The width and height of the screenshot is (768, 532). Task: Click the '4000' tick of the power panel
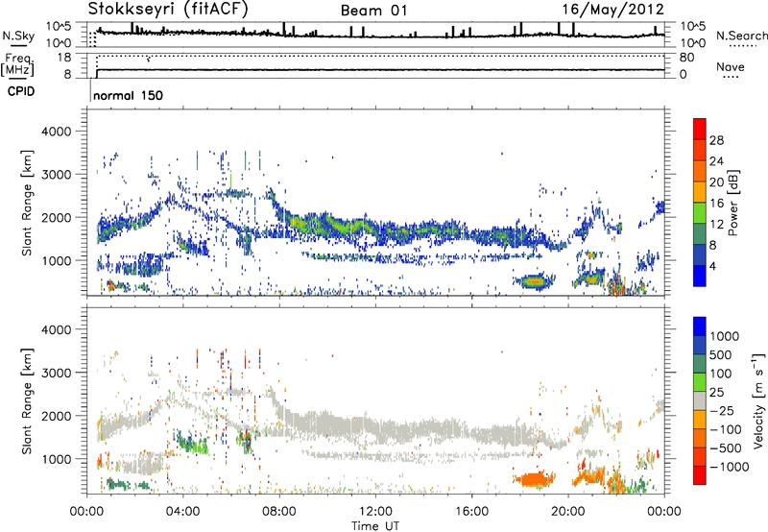[x=56, y=132]
